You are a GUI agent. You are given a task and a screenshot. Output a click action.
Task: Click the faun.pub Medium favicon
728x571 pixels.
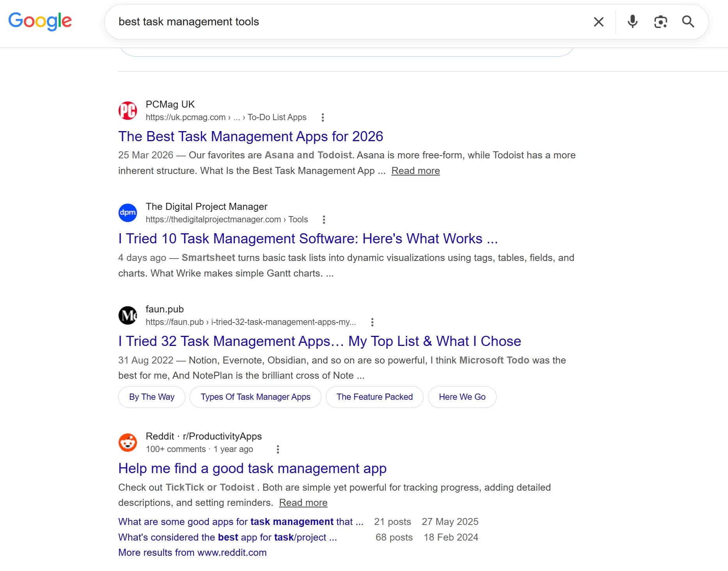tap(128, 315)
